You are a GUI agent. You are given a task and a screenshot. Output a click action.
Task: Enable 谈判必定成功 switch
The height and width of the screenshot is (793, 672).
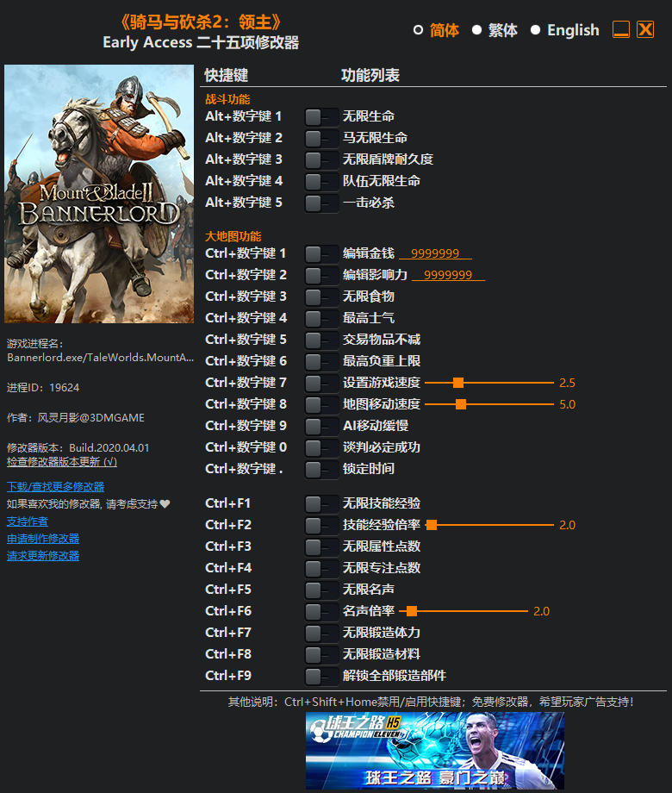point(321,448)
